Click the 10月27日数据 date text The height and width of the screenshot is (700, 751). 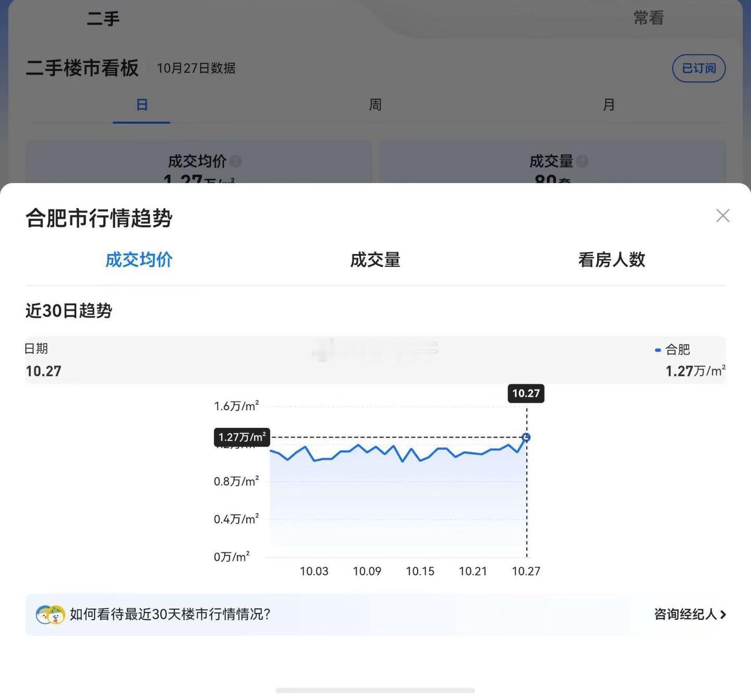[x=196, y=68]
